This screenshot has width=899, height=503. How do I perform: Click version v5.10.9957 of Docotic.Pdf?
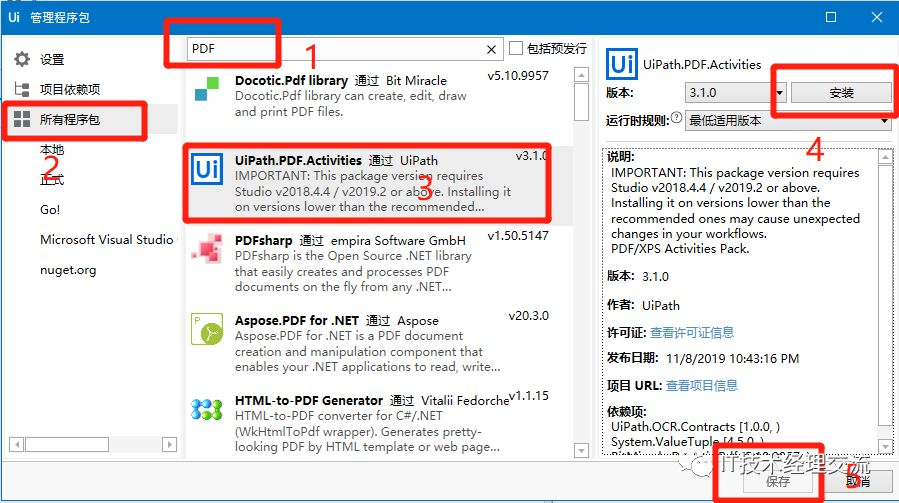(518, 76)
